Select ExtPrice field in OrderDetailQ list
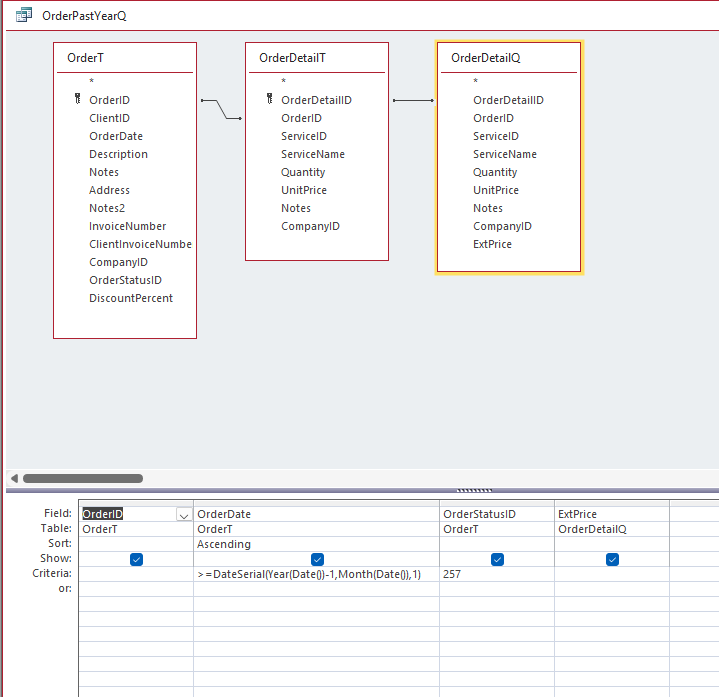 (x=492, y=244)
